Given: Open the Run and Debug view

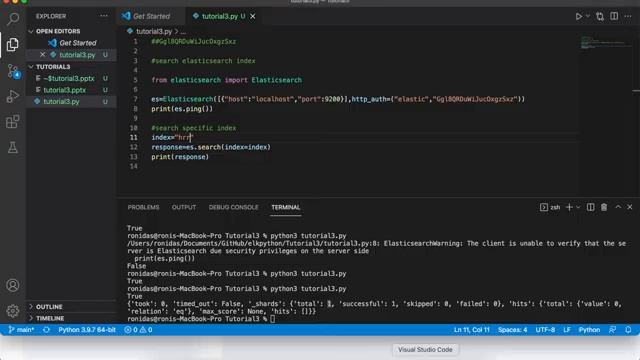Looking at the screenshot, I should (13, 96).
